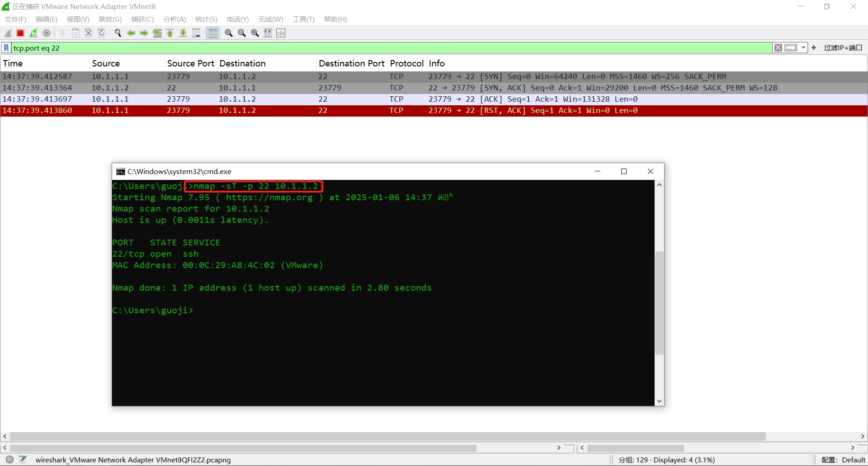The image size is (868, 466).
Task: Open capture file properties icon in status bar
Action: pos(23,460)
